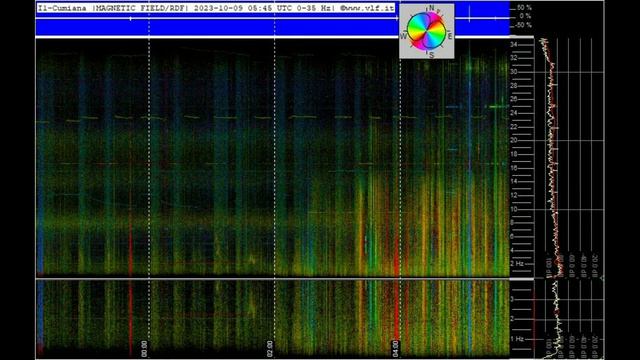The image size is (640, 360).
Task: Click the 3 Hz label on the lower axis
Action: pyautogui.click(x=512, y=299)
